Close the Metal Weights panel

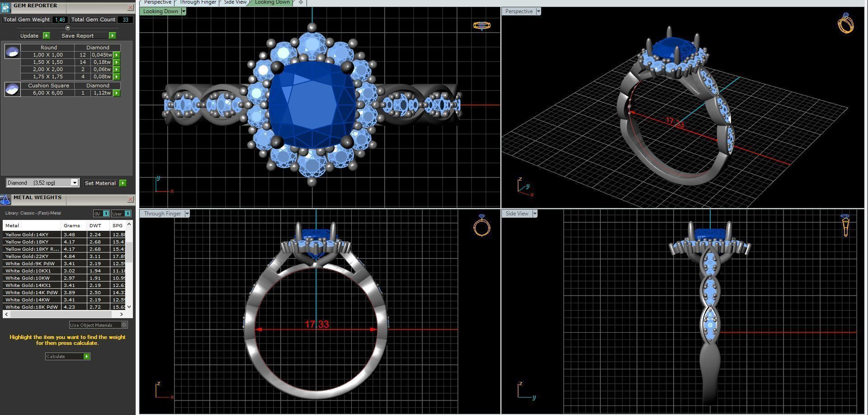pyautogui.click(x=130, y=199)
